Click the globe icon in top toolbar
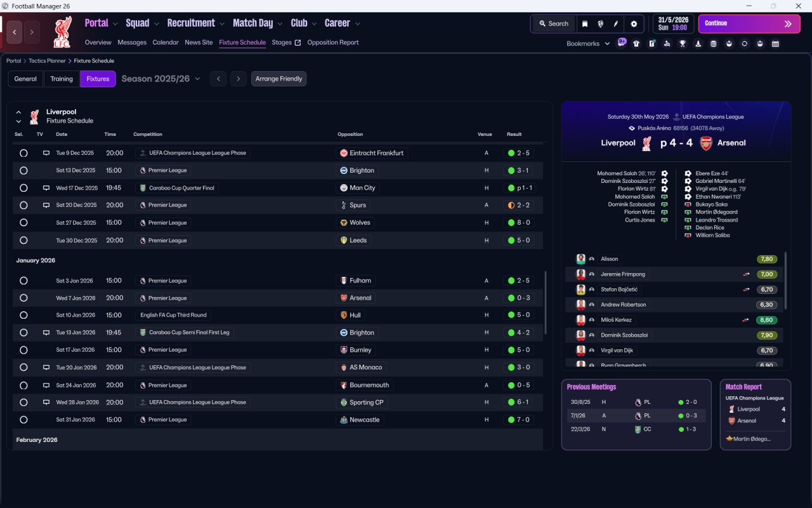This screenshot has height=508, width=812. pos(600,23)
